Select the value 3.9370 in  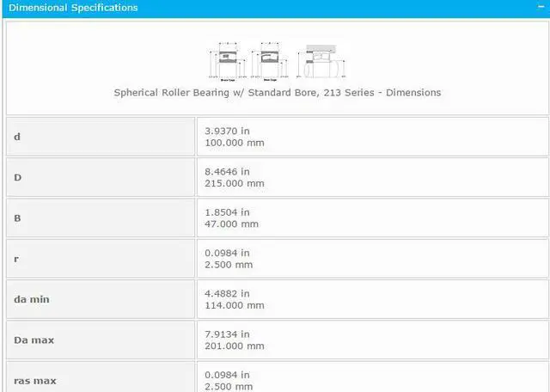pyautogui.click(x=227, y=131)
